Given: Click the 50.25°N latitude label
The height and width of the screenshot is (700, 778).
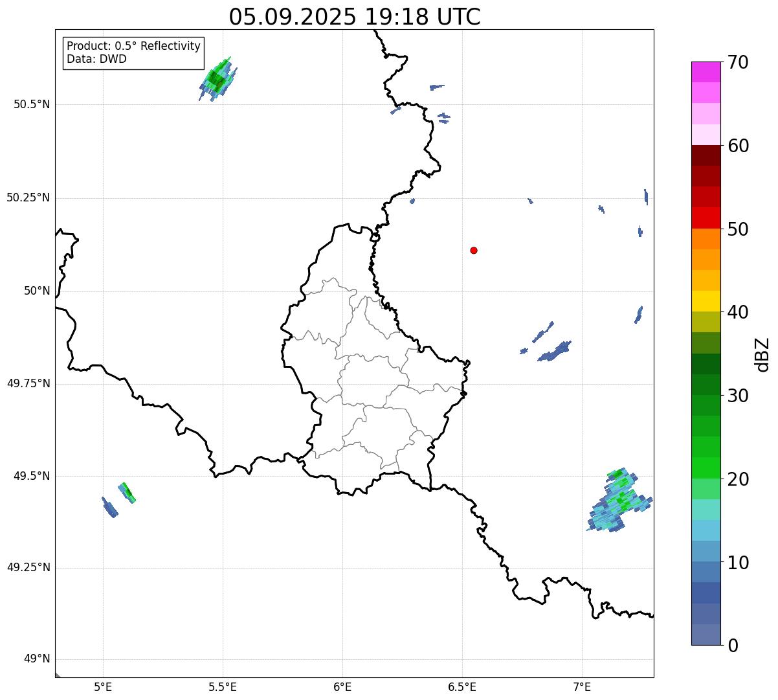Looking at the screenshot, I should click(x=28, y=198).
